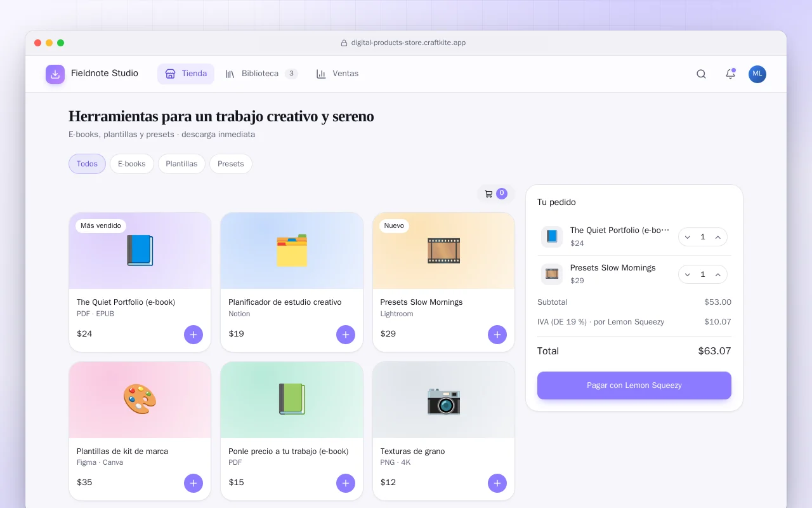Select the Todos filter chip
The image size is (812, 508).
pos(87,164)
